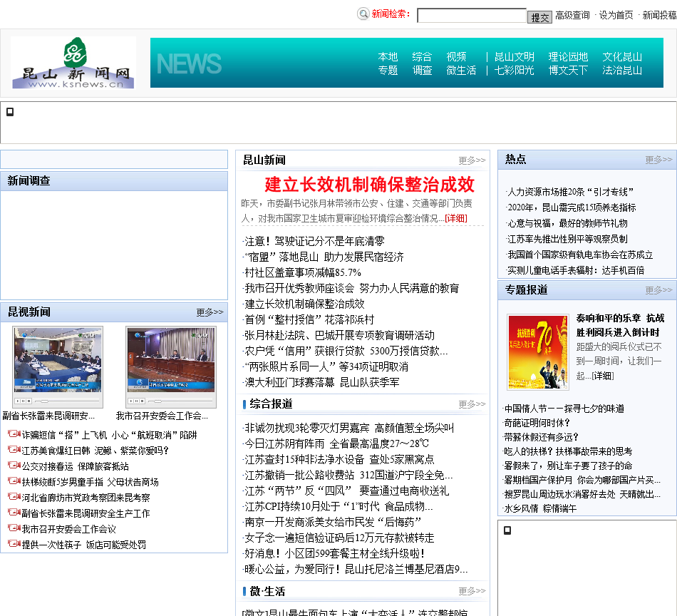Click video camera icon beside 公交对接春运
Viewport: 677px width, 616px height.
coord(14,466)
